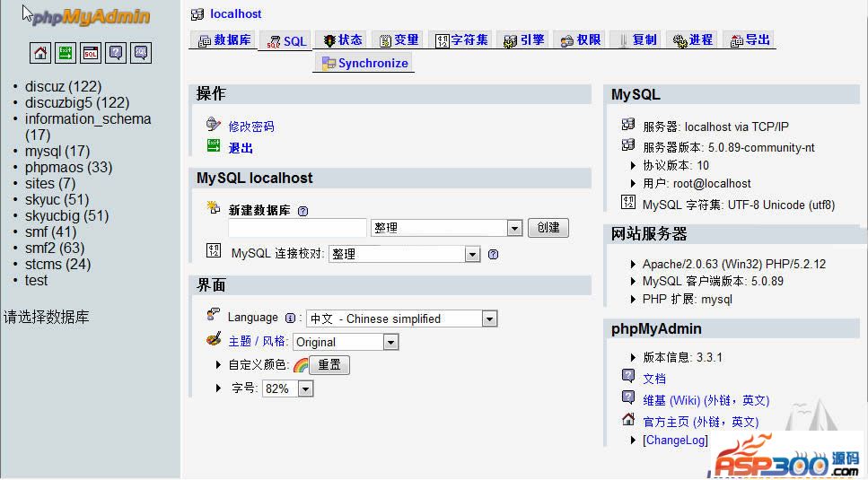Open the 维基 (Wiki) link

706,400
